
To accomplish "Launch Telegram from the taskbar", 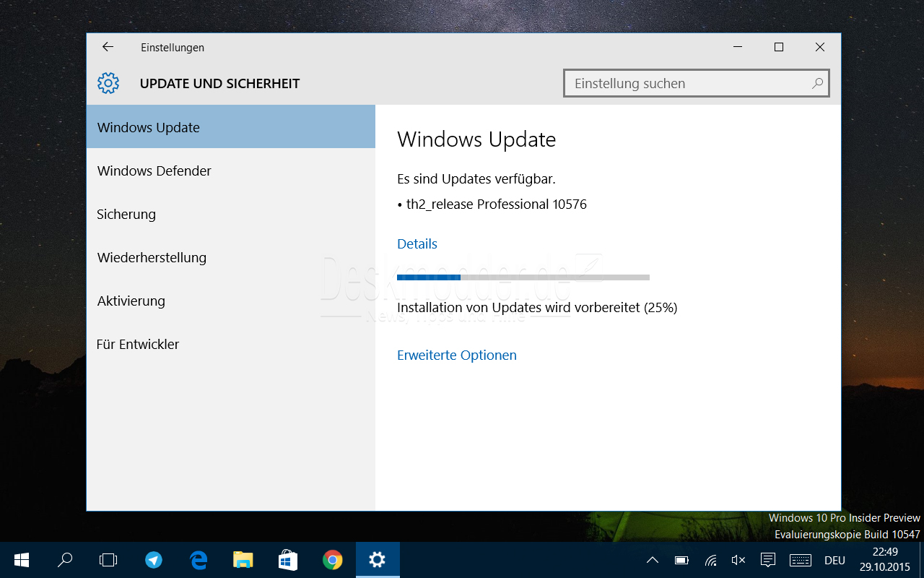I will coord(153,560).
